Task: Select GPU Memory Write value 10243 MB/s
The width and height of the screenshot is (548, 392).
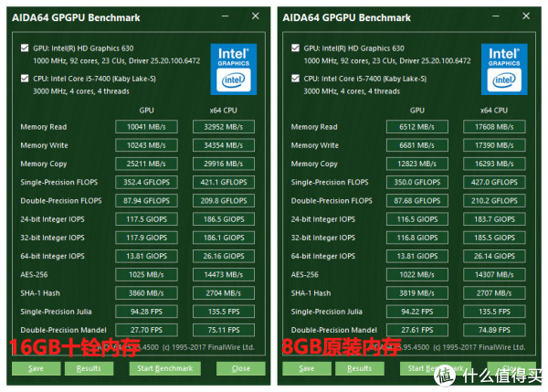Action: (146, 145)
